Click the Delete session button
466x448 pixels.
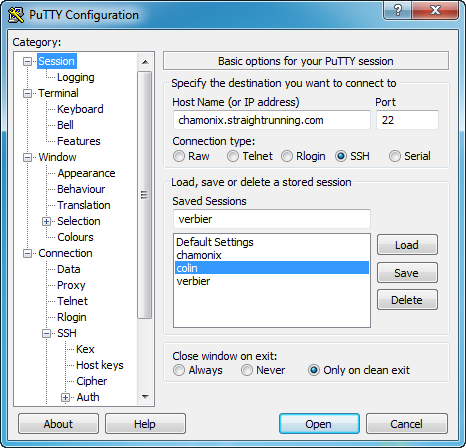point(407,300)
